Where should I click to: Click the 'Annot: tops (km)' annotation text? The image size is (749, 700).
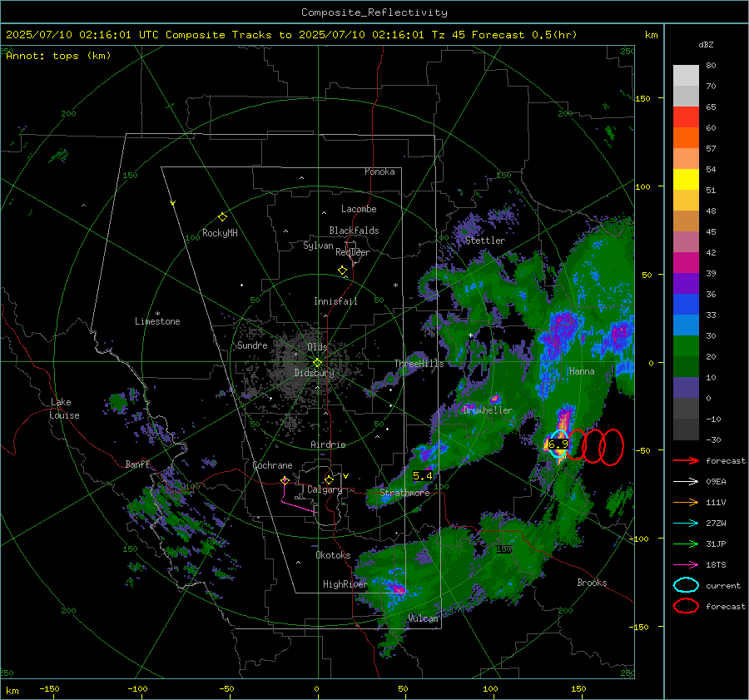58,56
